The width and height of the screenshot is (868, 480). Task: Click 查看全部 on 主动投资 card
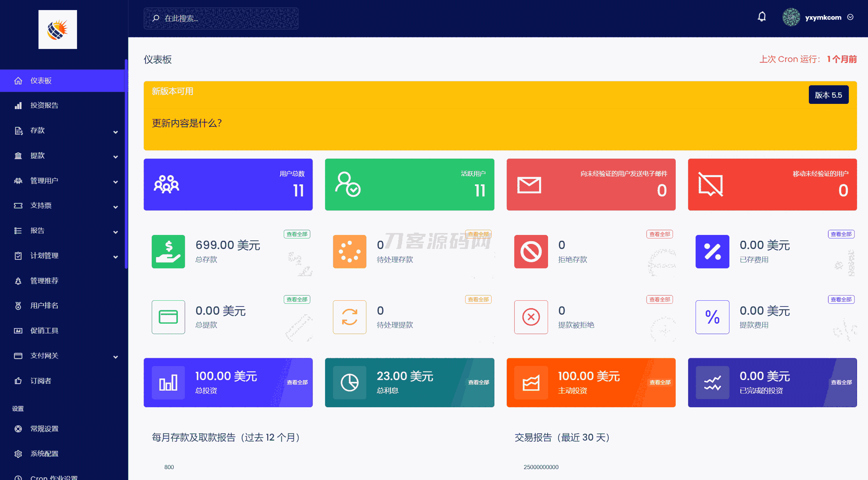point(660,383)
